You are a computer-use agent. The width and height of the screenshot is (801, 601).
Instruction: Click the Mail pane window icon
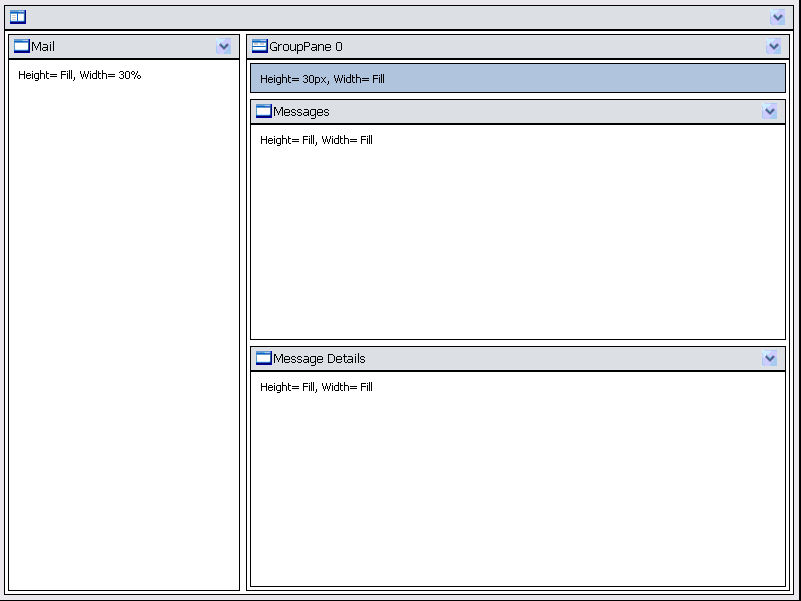[21, 46]
